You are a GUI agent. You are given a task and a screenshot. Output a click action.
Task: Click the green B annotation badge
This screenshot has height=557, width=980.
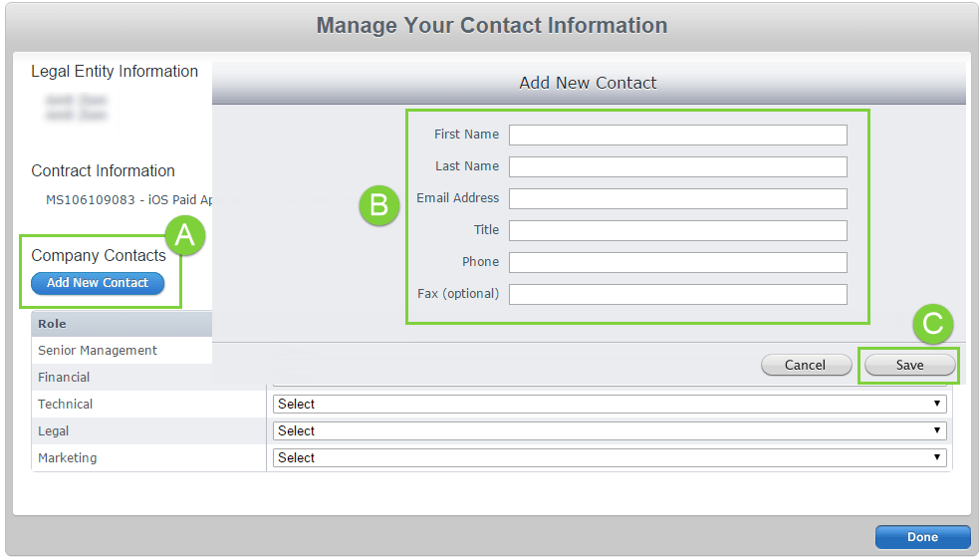(x=378, y=205)
